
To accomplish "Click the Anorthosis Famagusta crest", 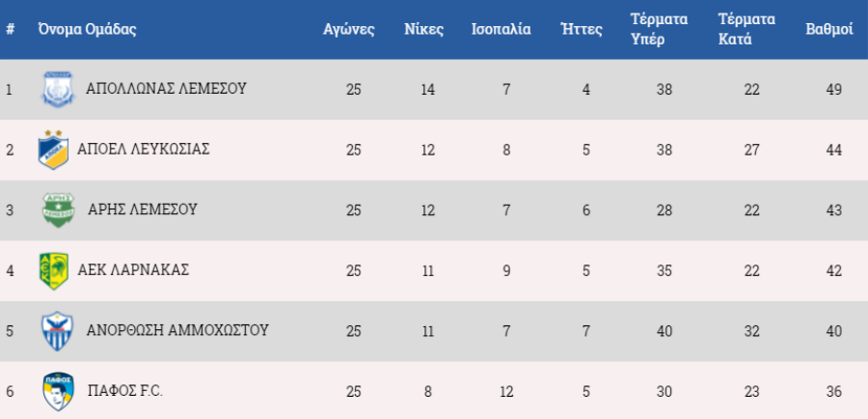I will [58, 331].
